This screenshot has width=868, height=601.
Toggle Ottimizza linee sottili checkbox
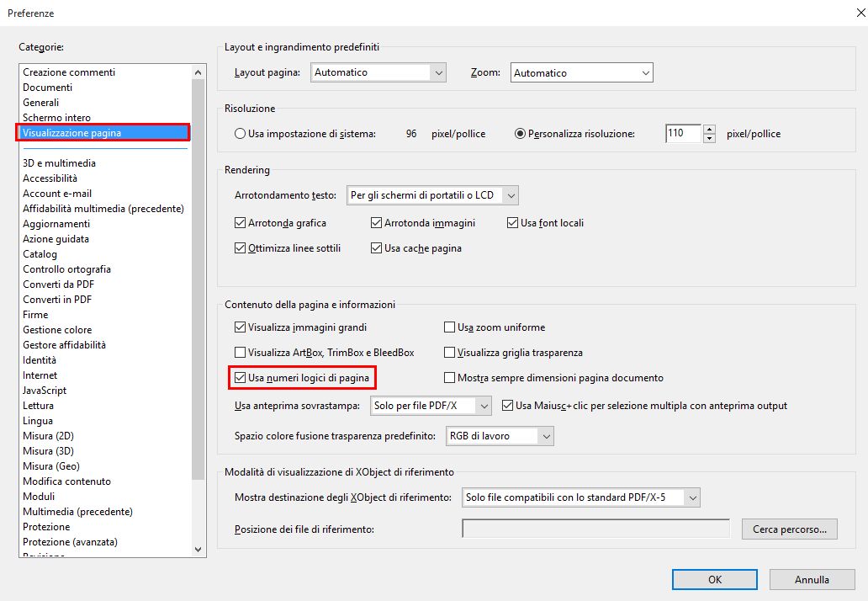coord(240,248)
